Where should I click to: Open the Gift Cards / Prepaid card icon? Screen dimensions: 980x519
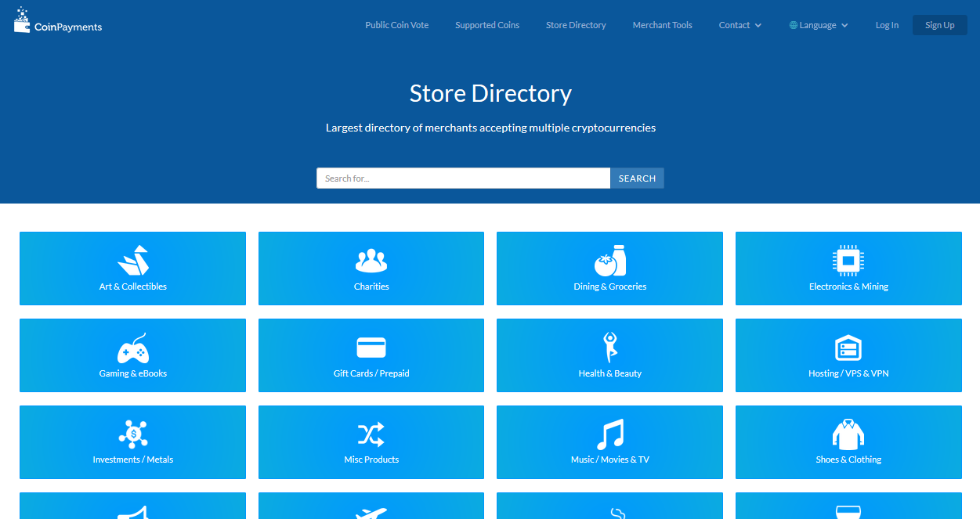[x=371, y=348]
